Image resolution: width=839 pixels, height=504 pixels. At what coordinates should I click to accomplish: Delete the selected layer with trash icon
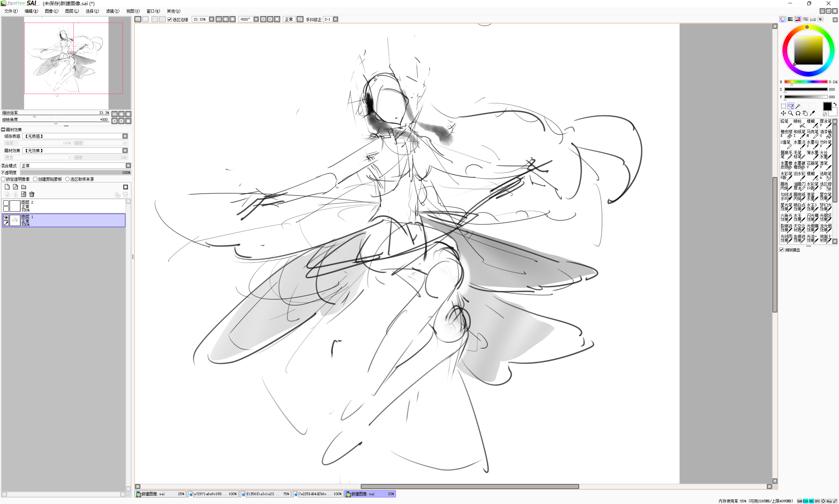[x=31, y=194]
